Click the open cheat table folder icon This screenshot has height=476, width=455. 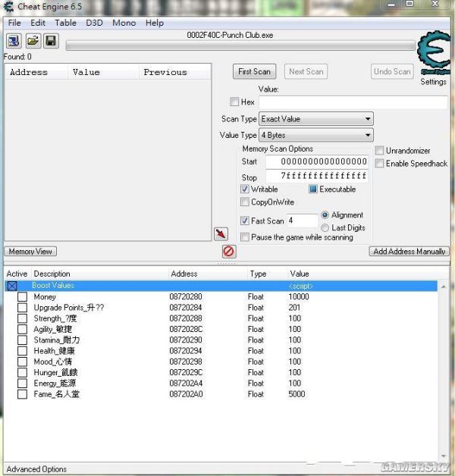click(x=33, y=41)
